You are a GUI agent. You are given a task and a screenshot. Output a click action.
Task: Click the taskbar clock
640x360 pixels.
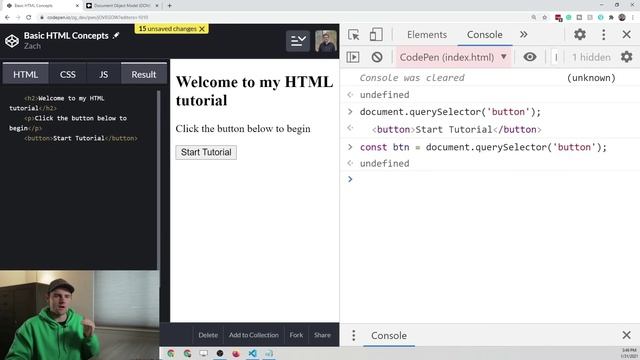click(x=630, y=353)
